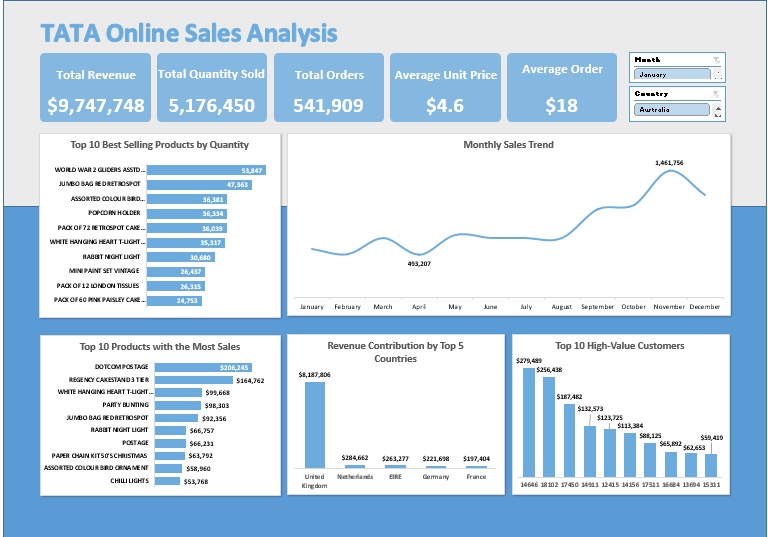The width and height of the screenshot is (768, 537).
Task: Click PACK OF 60 PINK PAISLEY CAKE label
Action: (x=99, y=299)
